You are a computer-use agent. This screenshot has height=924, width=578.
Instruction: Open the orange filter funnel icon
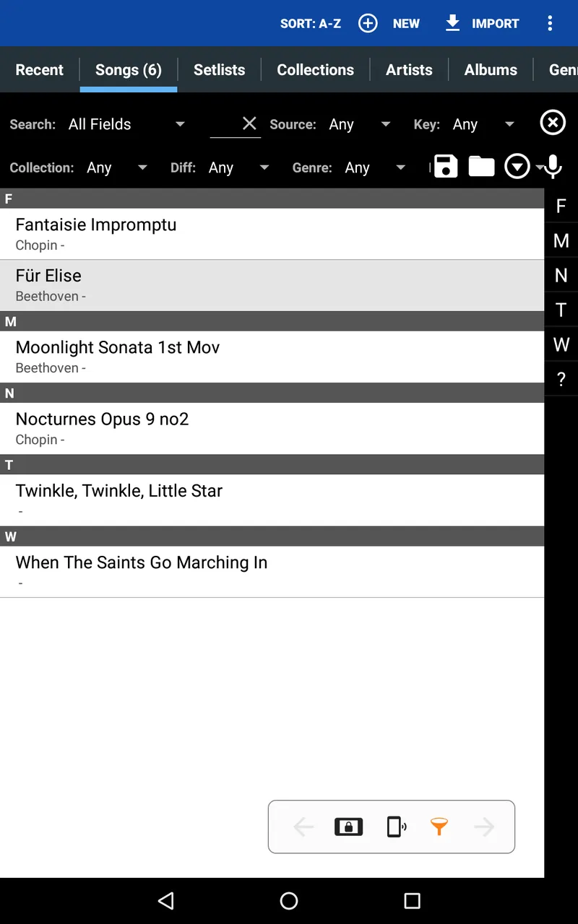coord(439,827)
